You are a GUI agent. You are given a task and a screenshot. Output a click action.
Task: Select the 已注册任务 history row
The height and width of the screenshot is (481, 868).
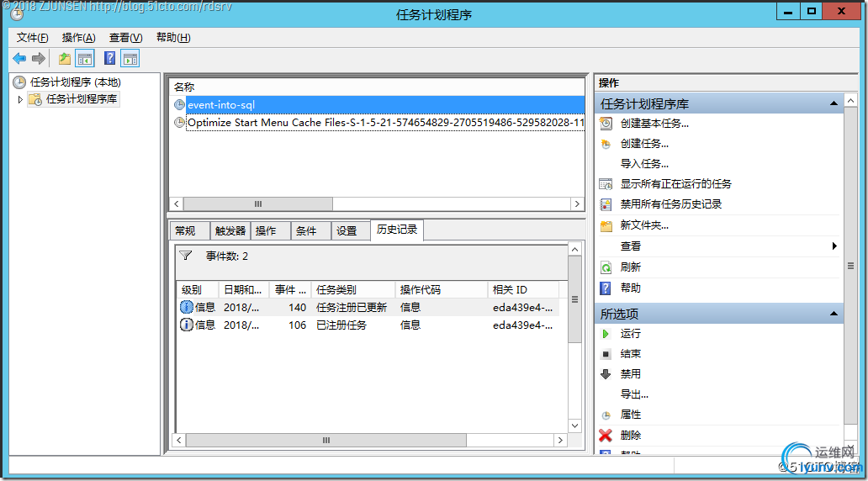click(x=368, y=325)
